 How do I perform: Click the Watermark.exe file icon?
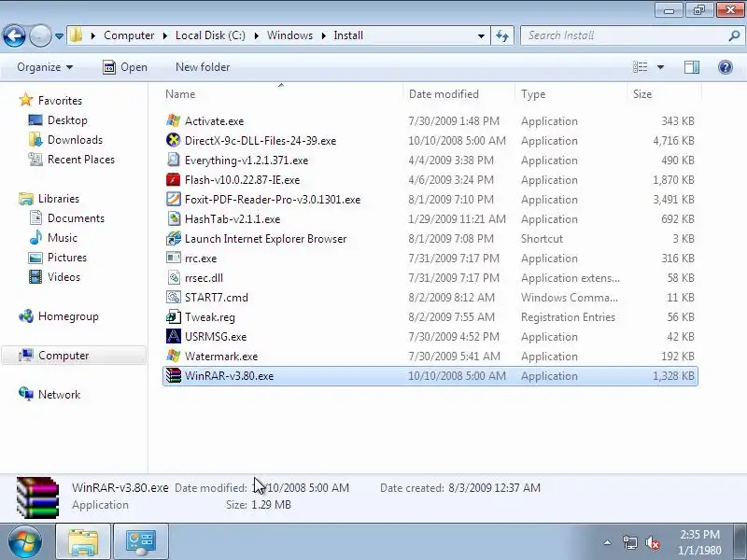pyautogui.click(x=174, y=356)
